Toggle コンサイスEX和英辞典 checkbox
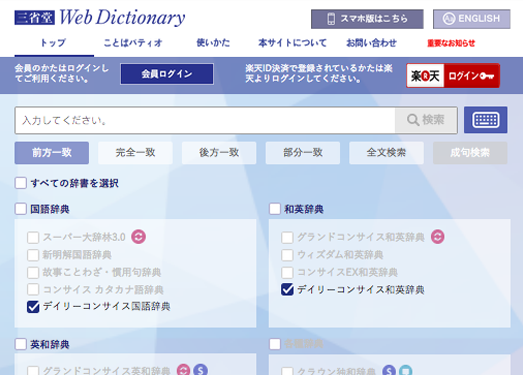Image resolution: width=523 pixels, height=375 pixels. [x=287, y=272]
